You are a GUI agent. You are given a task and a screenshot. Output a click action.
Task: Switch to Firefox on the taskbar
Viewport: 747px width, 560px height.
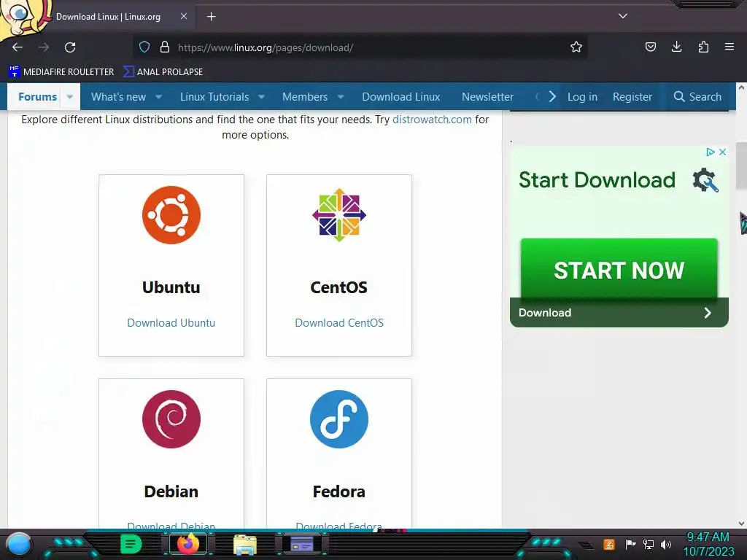pyautogui.click(x=188, y=544)
